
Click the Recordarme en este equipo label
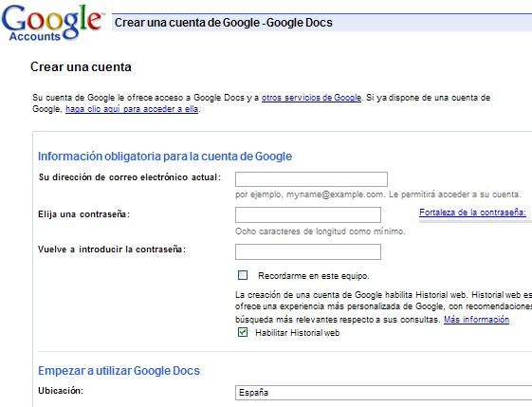coord(314,276)
